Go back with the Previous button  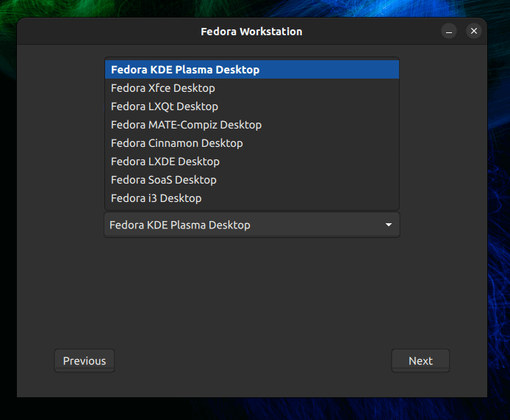[x=85, y=361]
